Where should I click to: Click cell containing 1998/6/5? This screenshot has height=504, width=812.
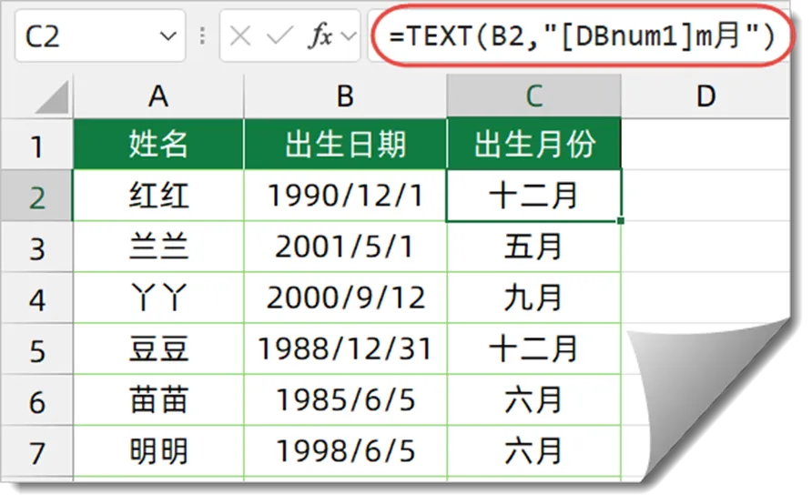(x=345, y=452)
